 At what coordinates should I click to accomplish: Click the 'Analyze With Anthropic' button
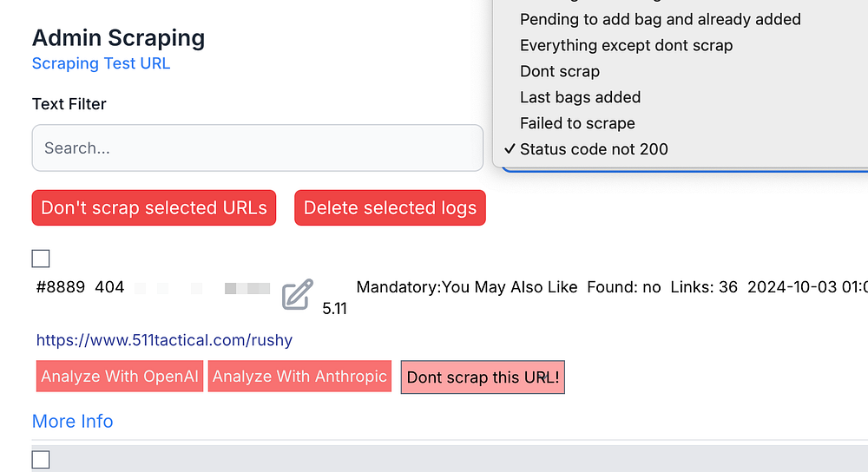[x=299, y=377]
